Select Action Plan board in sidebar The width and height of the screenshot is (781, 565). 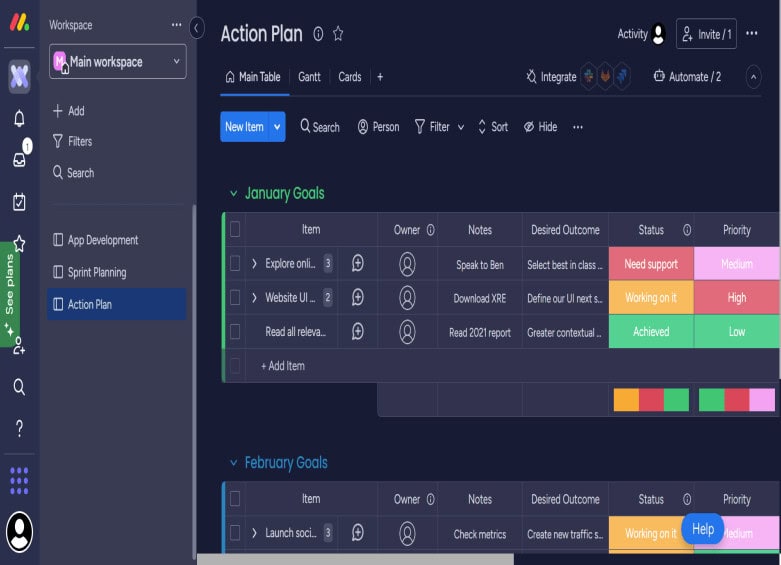click(x=117, y=304)
